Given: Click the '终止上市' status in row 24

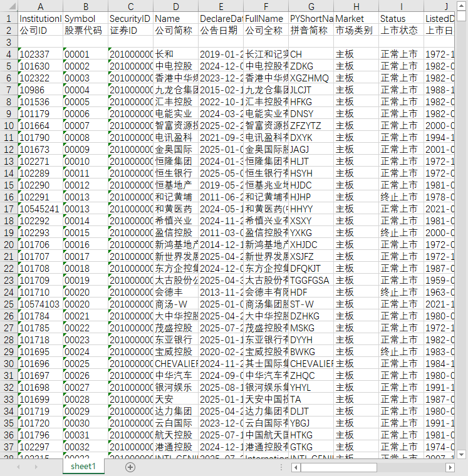Looking at the screenshot, I should pyautogui.click(x=401, y=292).
